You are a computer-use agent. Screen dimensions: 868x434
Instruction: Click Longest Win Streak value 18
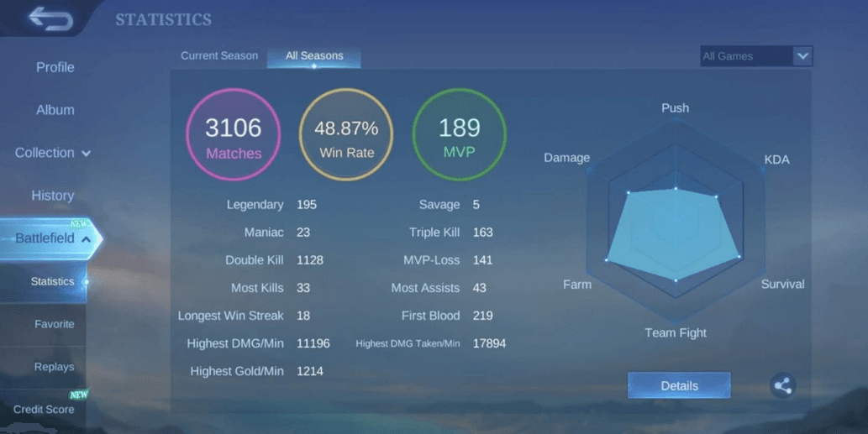click(x=303, y=315)
